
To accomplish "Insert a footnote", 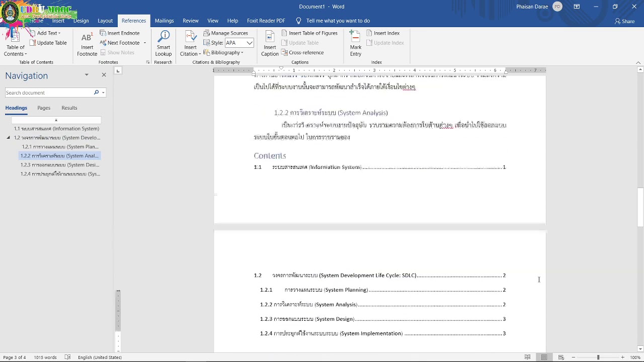I will click(87, 44).
